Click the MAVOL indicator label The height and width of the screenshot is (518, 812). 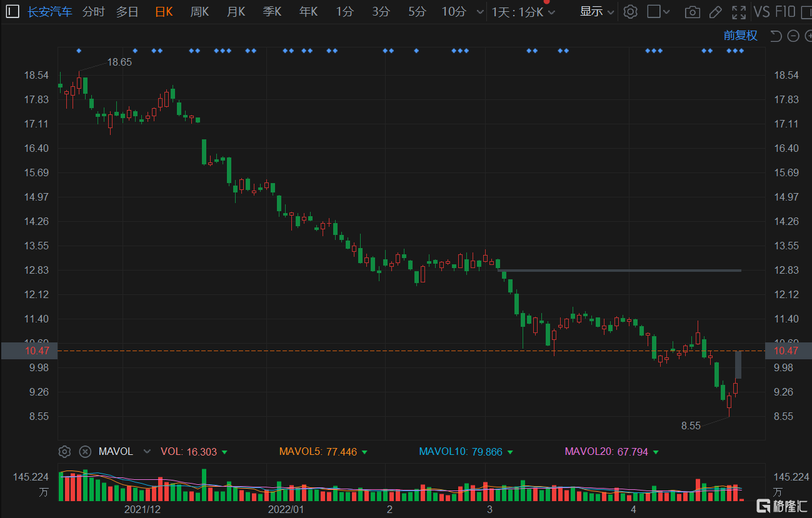tap(116, 451)
